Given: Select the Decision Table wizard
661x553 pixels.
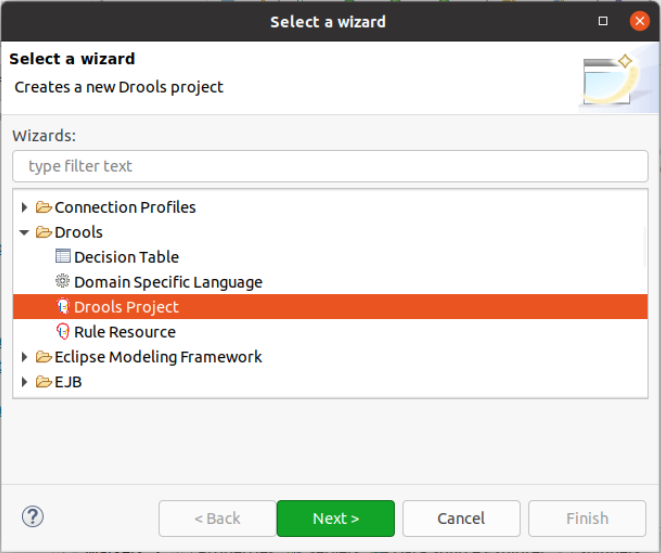Looking at the screenshot, I should point(126,257).
